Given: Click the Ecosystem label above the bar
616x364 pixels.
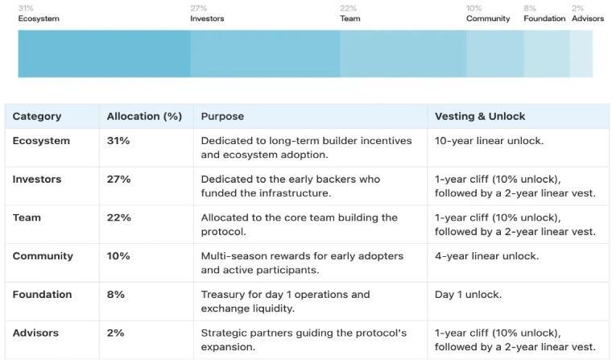Looking at the screenshot, I should 39,19.
